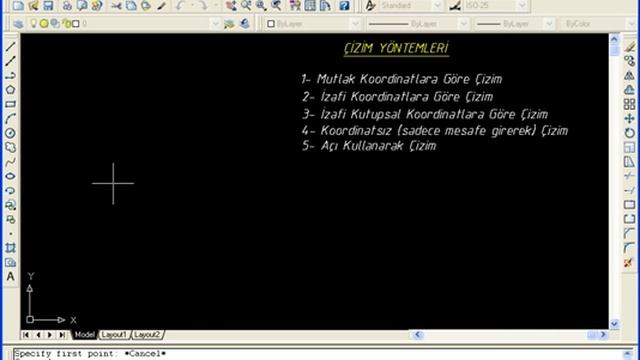
Task: Select the Ellipse tool
Action: point(10,176)
